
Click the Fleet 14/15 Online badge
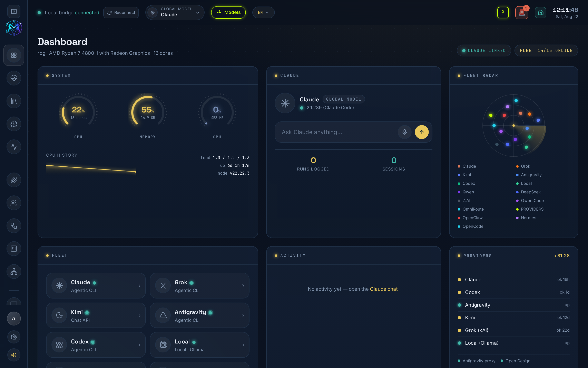pos(546,51)
